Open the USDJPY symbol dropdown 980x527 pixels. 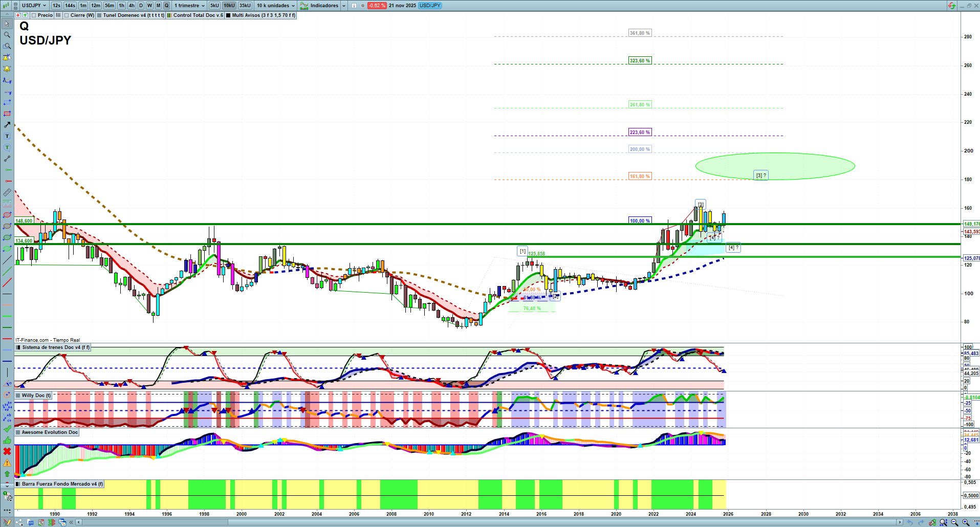(34, 6)
